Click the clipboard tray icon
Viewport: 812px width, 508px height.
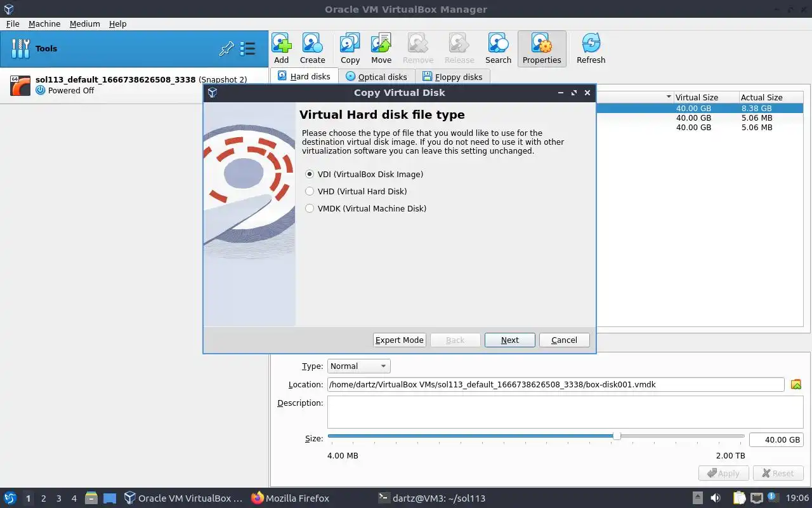740,498
